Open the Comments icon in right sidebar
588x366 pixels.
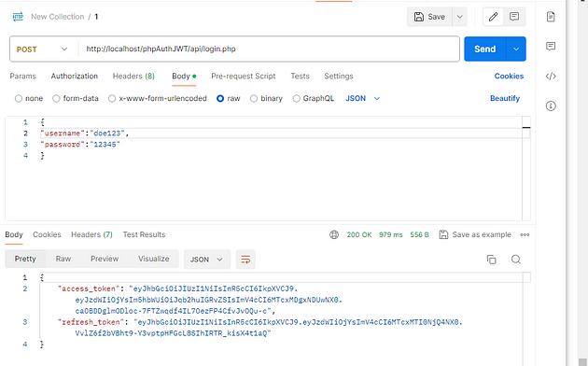[551, 46]
